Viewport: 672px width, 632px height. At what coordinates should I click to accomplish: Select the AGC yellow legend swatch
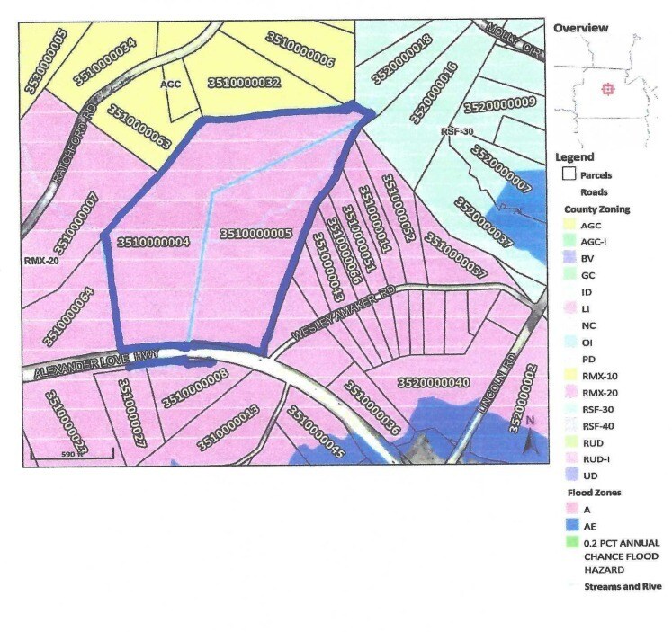point(569,225)
